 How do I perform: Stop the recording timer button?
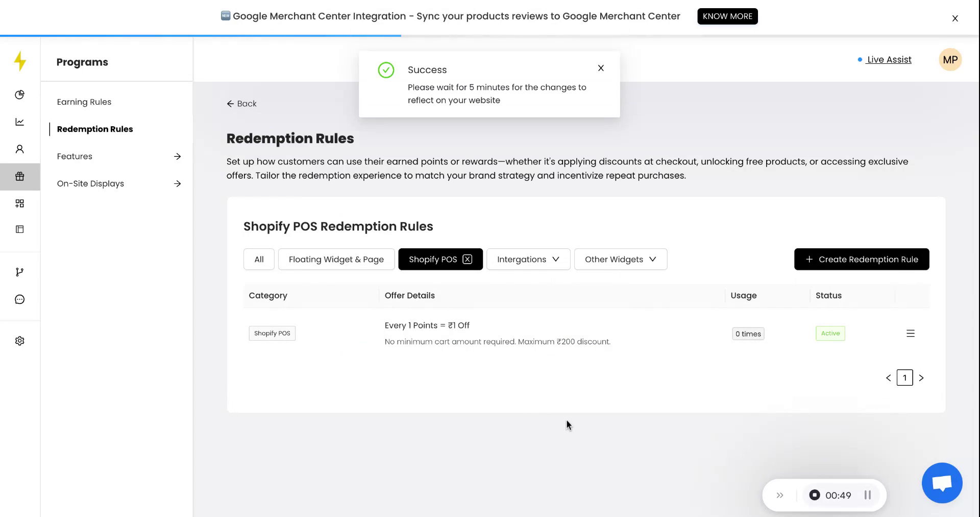pyautogui.click(x=815, y=495)
